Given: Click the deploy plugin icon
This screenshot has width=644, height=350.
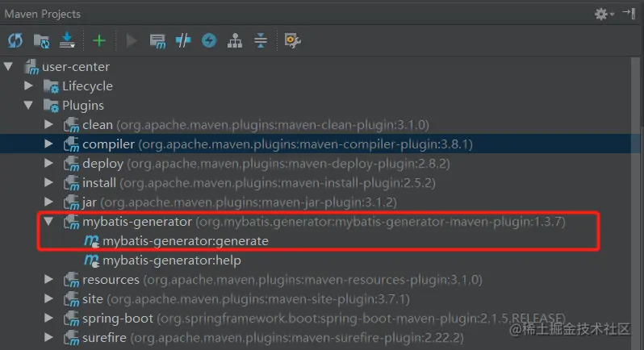Looking at the screenshot, I should point(71,163).
